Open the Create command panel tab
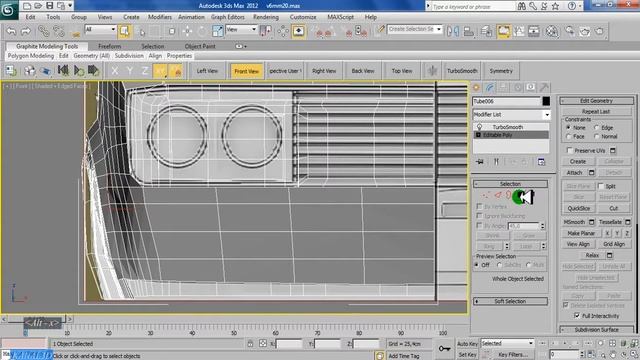640x360 pixels. pyautogui.click(x=476, y=87)
